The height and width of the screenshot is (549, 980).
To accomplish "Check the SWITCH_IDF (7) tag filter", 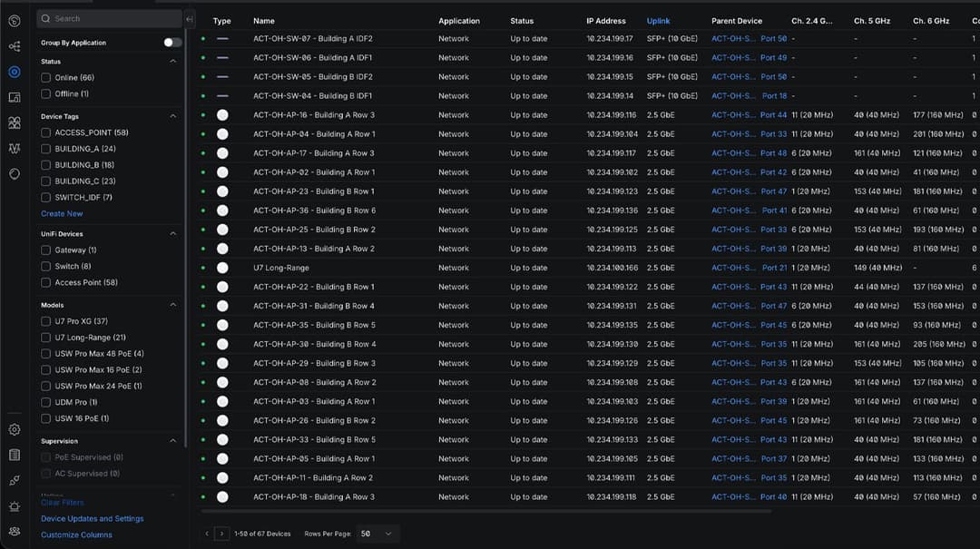I will point(45,198).
